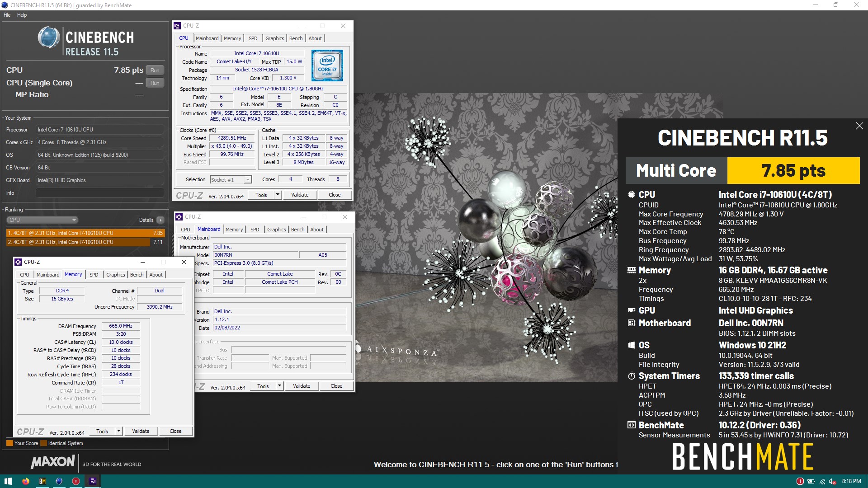This screenshot has width=868, height=488.
Task: Click the Info input field
Action: pyautogui.click(x=100, y=193)
